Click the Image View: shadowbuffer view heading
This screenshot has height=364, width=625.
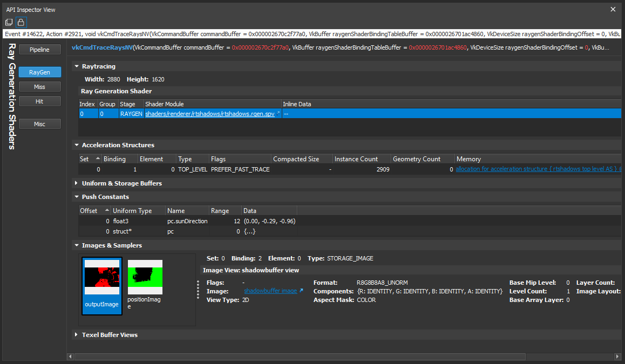pyautogui.click(x=251, y=270)
